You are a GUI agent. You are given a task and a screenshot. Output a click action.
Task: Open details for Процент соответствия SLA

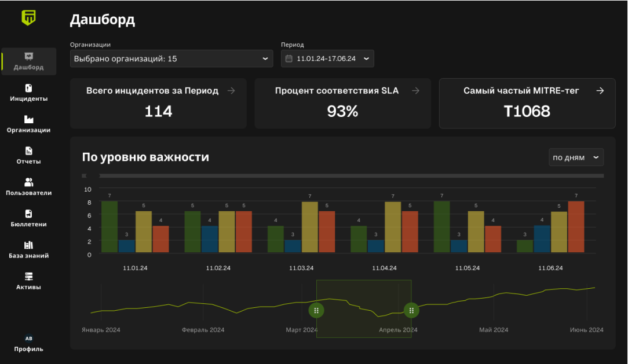(415, 90)
